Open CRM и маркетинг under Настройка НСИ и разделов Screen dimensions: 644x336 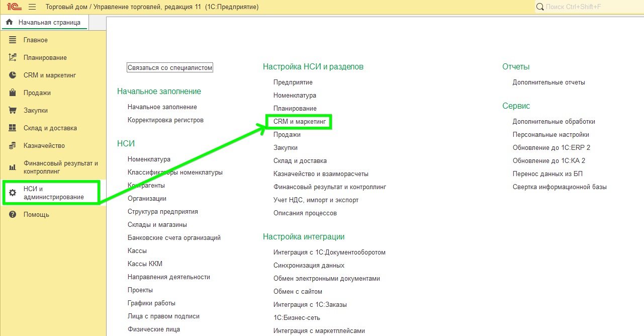pos(300,122)
